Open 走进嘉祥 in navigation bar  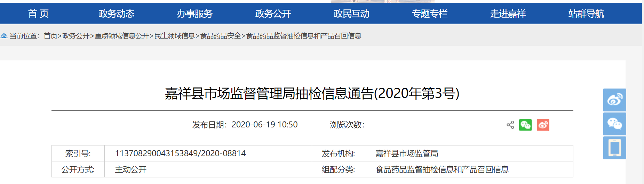(x=508, y=14)
